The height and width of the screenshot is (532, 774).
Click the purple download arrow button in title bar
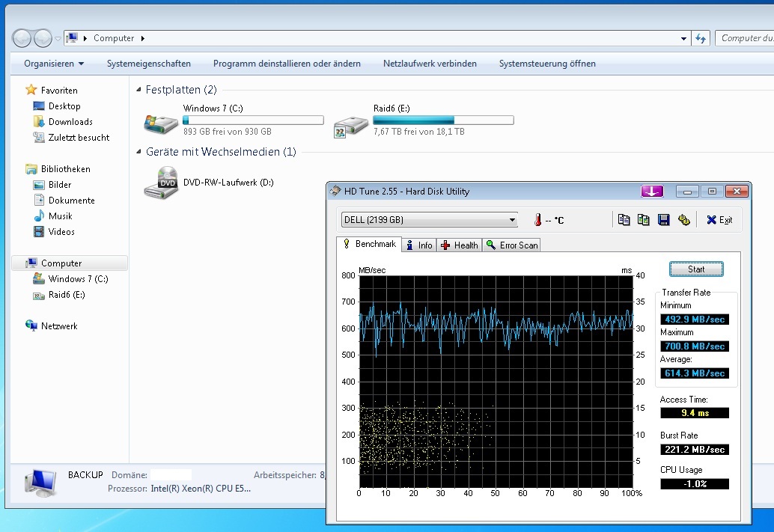click(652, 191)
